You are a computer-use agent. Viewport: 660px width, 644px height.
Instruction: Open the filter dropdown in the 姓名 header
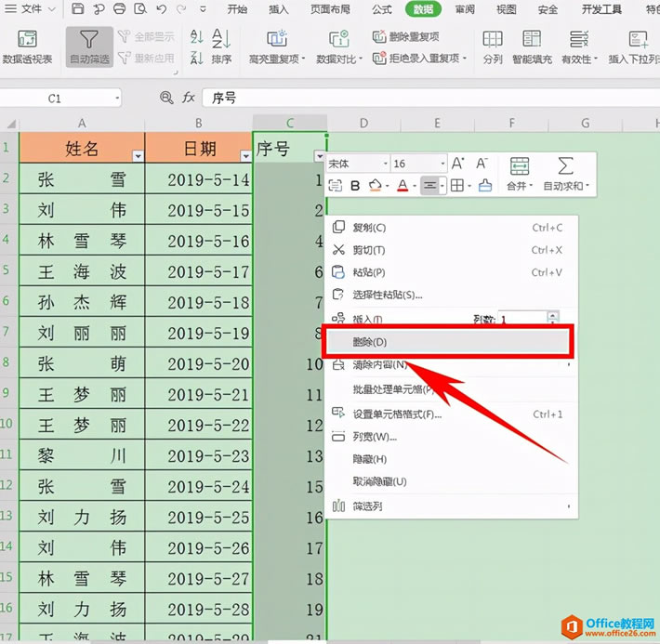coord(138,156)
